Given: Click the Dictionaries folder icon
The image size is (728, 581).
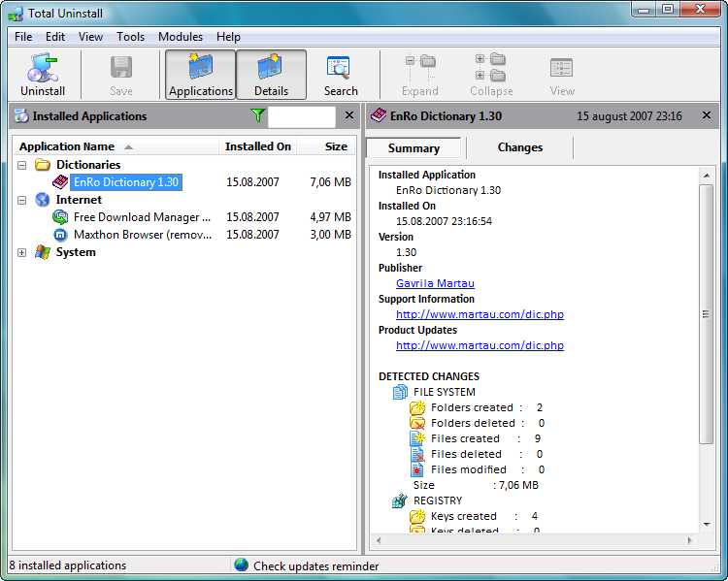Looking at the screenshot, I should pyautogui.click(x=43, y=164).
